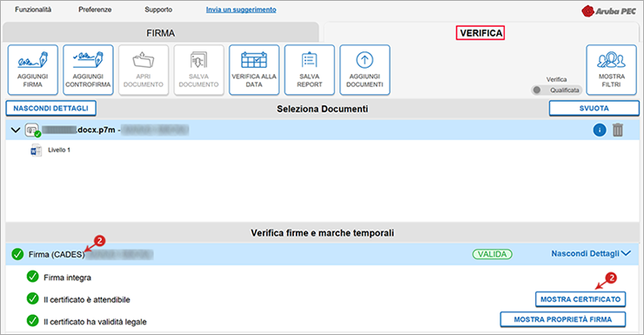Clear the list with the Svuota button
The width and height of the screenshot is (644, 335).
pos(594,109)
